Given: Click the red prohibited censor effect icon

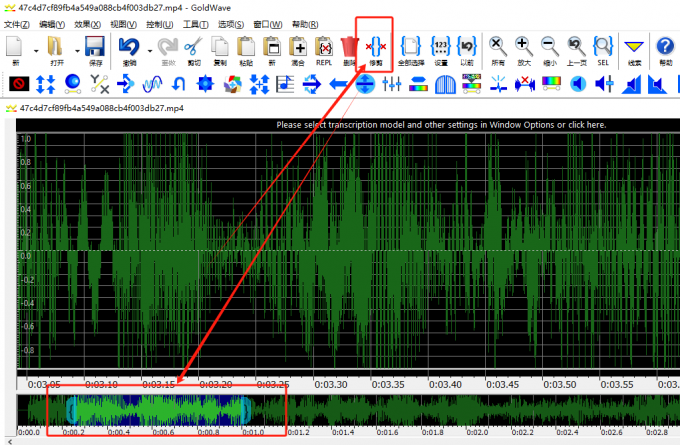Looking at the screenshot, I should click(x=19, y=84).
